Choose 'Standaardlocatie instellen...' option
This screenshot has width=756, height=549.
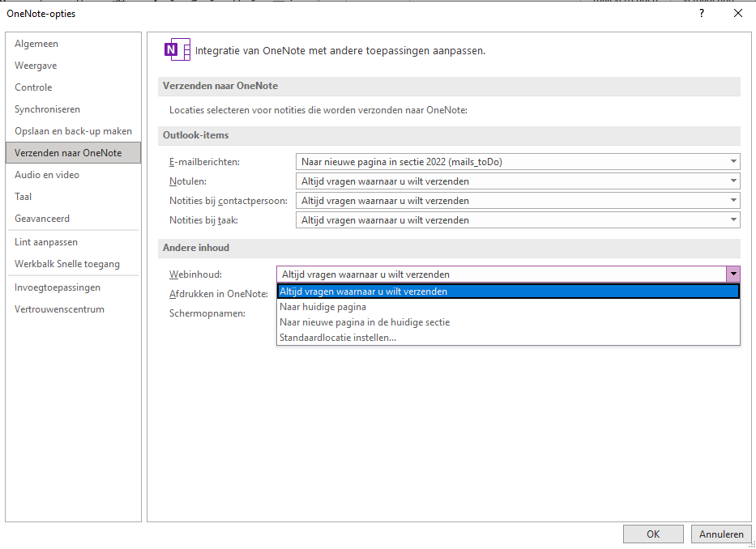[508, 338]
